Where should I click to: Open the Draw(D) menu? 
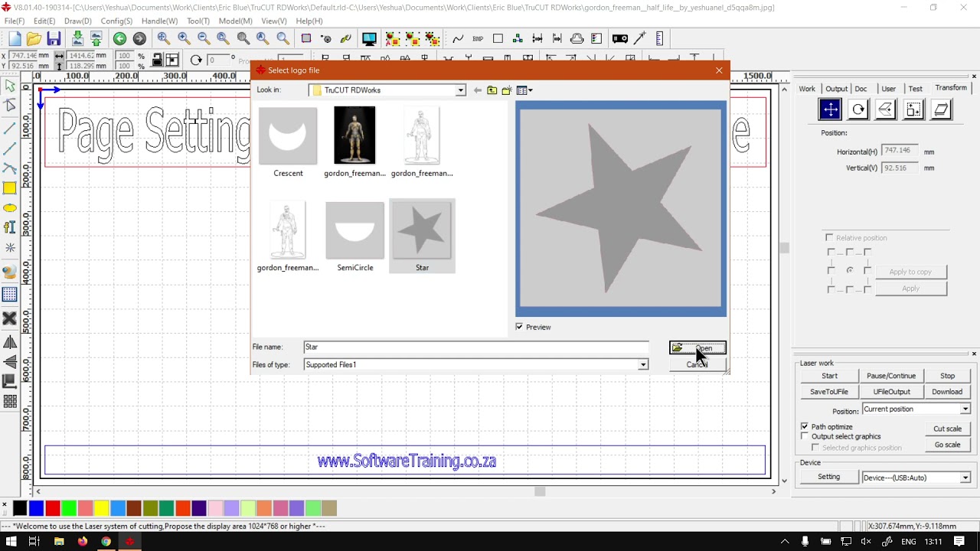[78, 21]
